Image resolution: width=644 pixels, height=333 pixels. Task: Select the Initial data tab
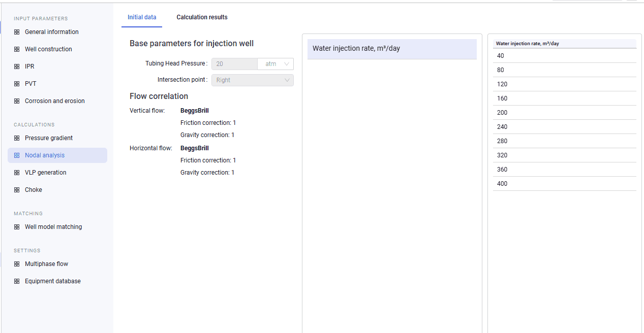[x=142, y=17]
